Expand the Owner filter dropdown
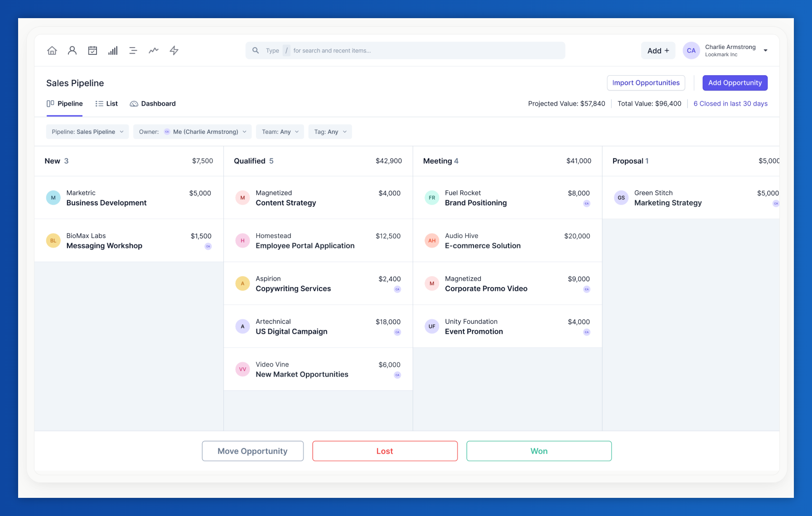This screenshot has height=516, width=812. point(193,132)
